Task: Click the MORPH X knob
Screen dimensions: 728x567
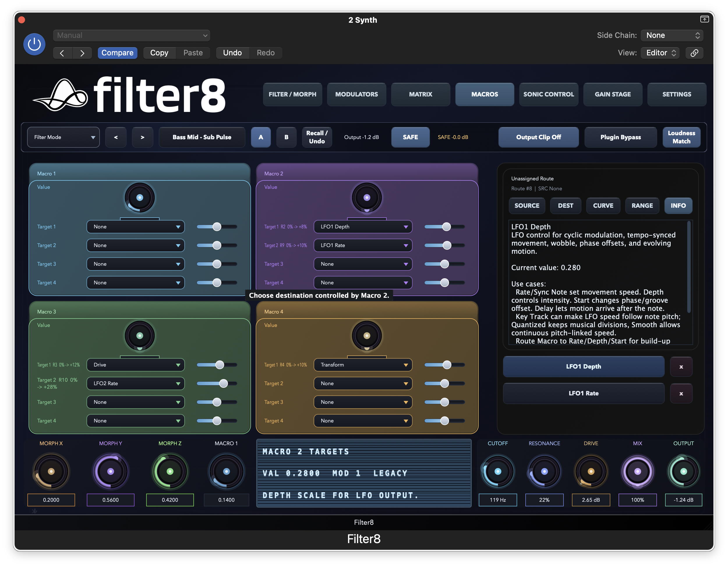Action: tap(51, 471)
